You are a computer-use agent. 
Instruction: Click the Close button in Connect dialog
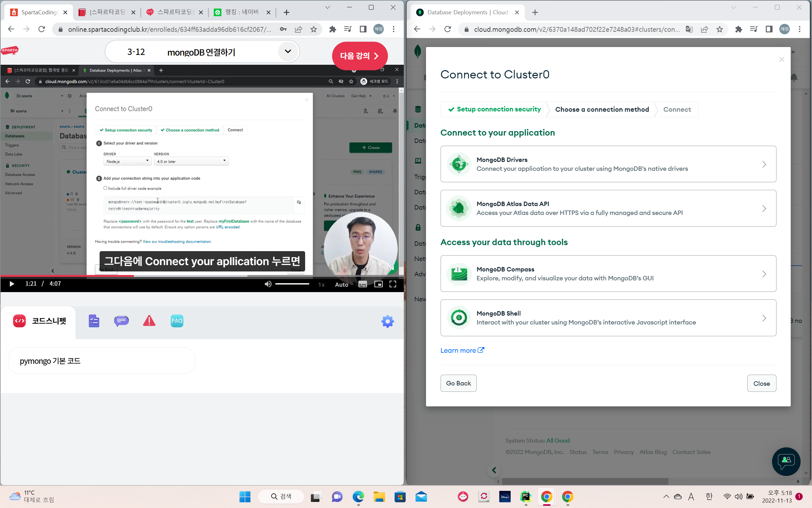(x=761, y=383)
